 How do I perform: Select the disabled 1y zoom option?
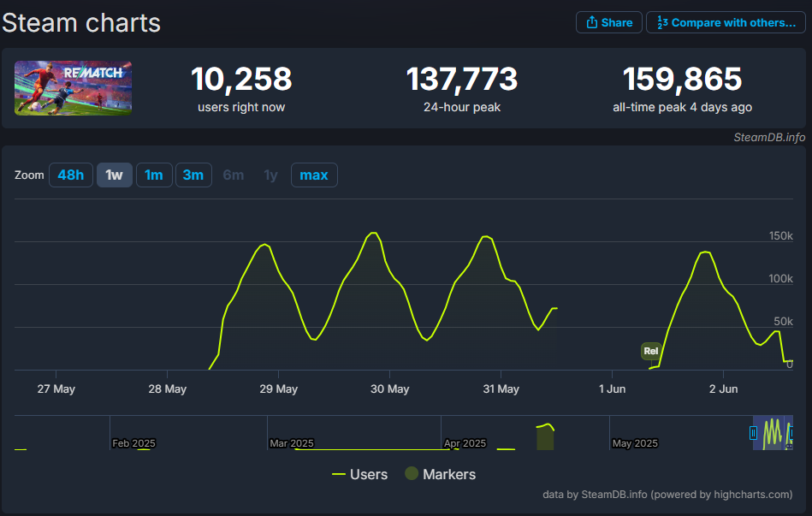pyautogui.click(x=270, y=175)
